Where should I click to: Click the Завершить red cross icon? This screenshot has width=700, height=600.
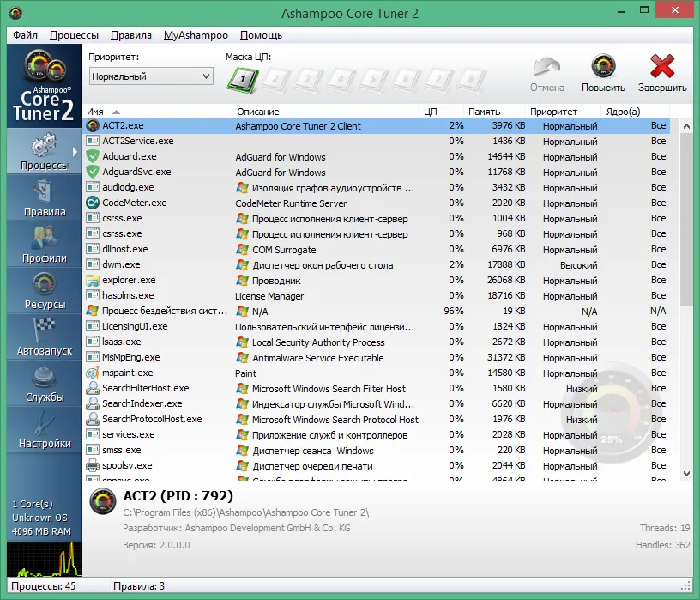(x=662, y=67)
